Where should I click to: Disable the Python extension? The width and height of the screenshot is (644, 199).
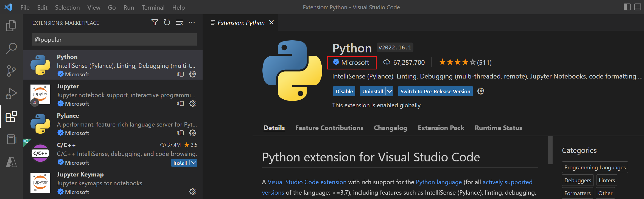click(x=344, y=91)
